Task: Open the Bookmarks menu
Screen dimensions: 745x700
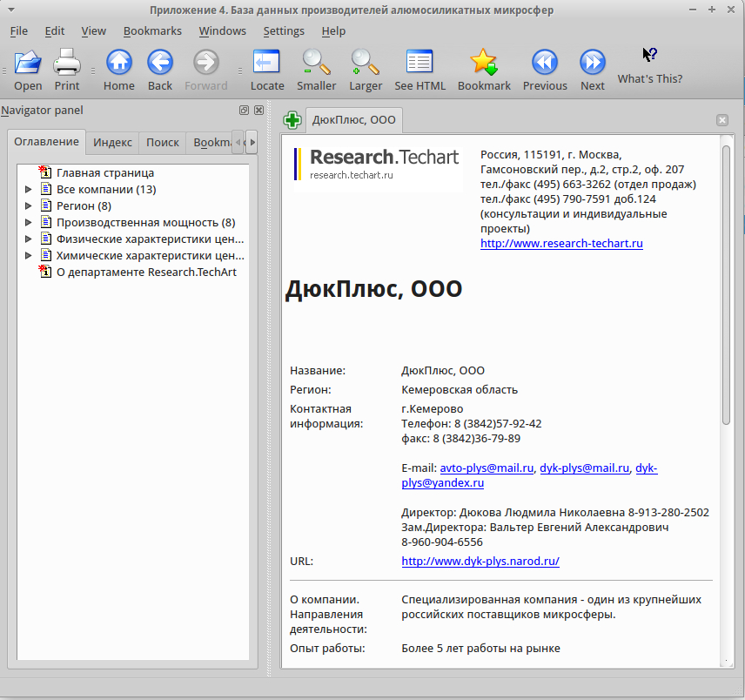Action: click(152, 30)
